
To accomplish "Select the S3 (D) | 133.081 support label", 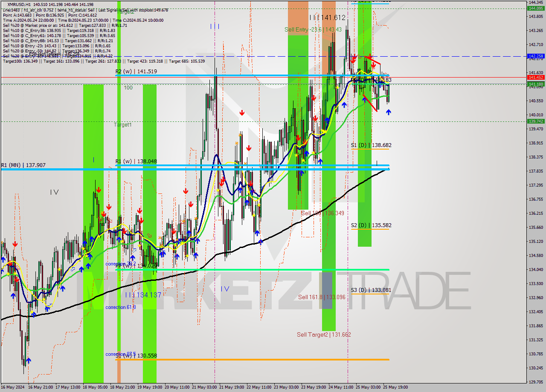I will click(371, 290).
